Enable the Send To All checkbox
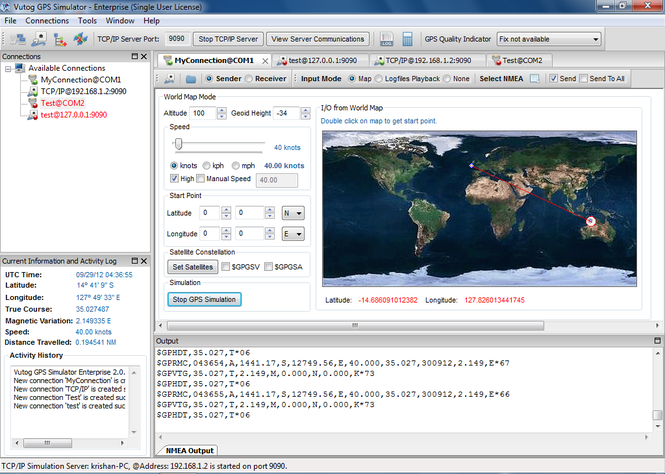Image resolution: width=665 pixels, height=474 pixels. (584, 78)
